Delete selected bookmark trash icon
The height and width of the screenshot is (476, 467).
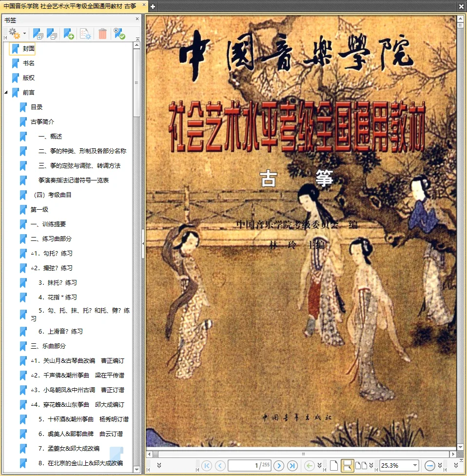point(102,33)
